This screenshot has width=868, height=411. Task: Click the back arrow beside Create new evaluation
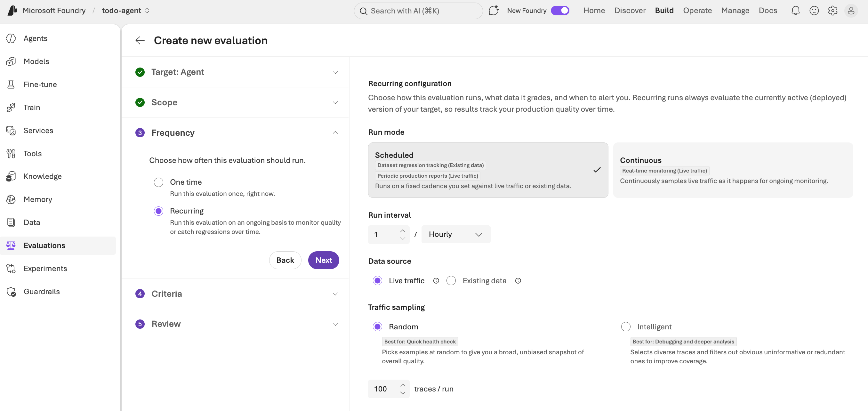tap(140, 40)
